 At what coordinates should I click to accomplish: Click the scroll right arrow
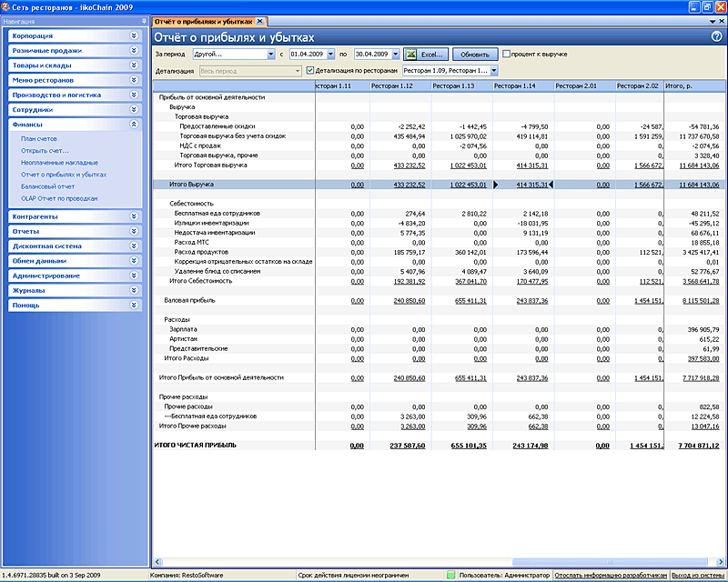click(x=722, y=562)
